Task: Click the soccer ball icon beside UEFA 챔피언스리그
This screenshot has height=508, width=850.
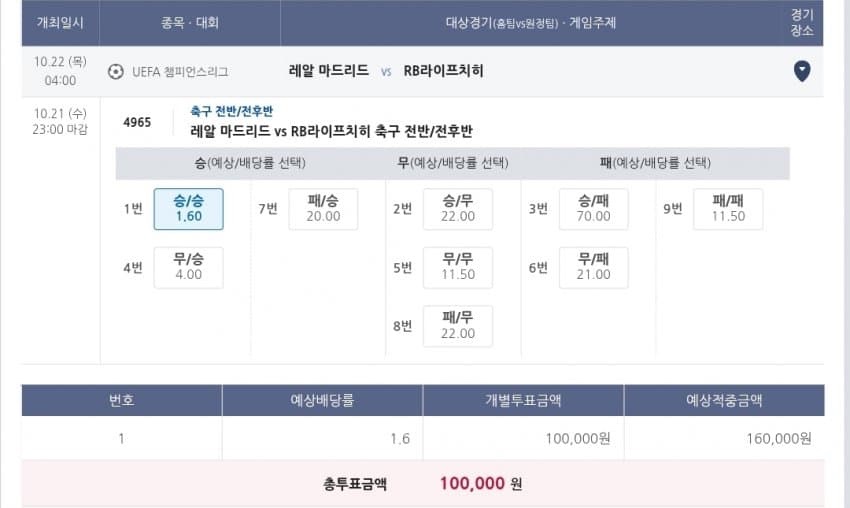Action: tap(115, 72)
